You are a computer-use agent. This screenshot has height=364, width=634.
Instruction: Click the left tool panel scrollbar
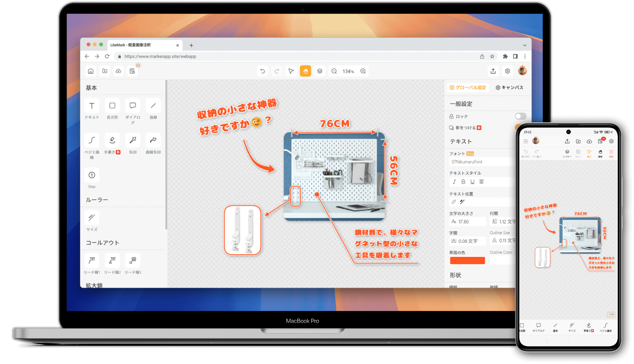pyautogui.click(x=166, y=155)
